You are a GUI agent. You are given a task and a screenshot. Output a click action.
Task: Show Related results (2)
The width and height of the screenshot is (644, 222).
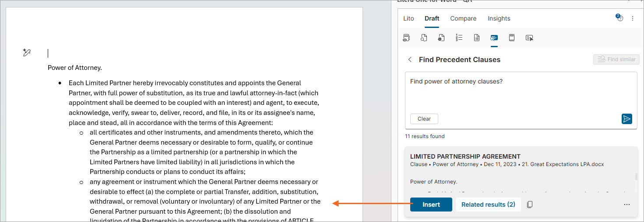pos(488,205)
